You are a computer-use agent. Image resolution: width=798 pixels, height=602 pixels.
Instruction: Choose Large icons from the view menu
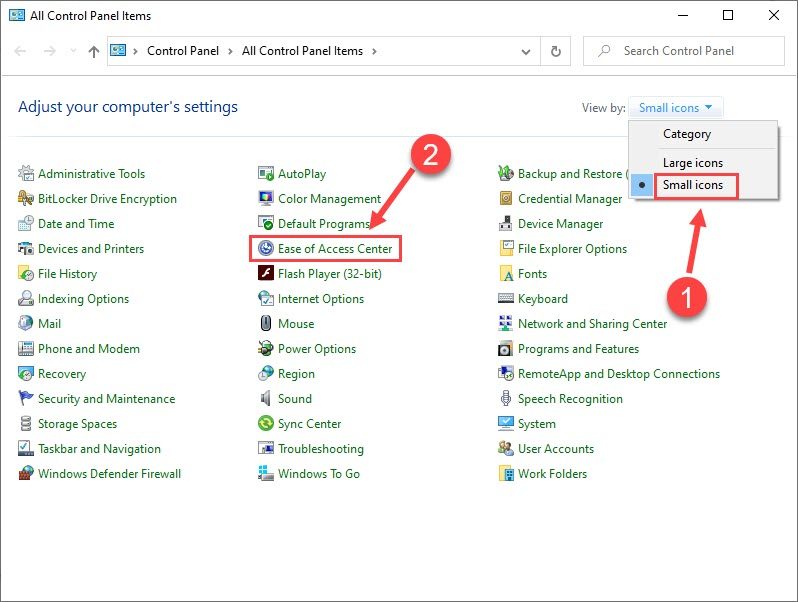coord(692,162)
